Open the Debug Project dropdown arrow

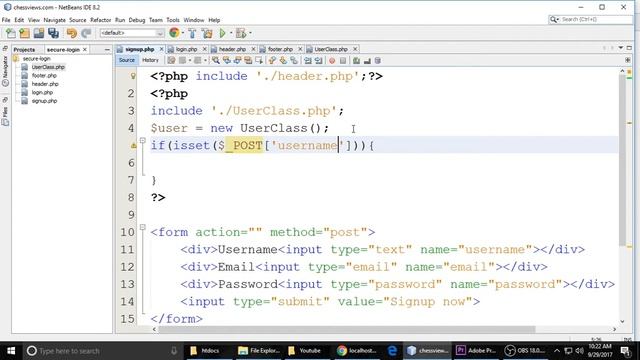(250, 33)
